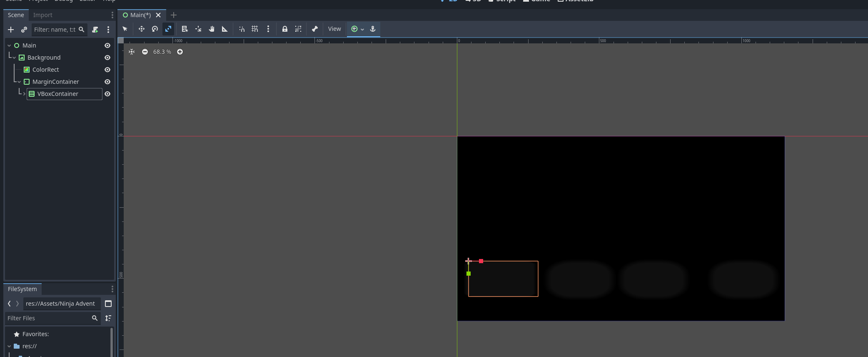Collapse the Background node children
Image resolution: width=868 pixels, height=357 pixels.
[14, 58]
